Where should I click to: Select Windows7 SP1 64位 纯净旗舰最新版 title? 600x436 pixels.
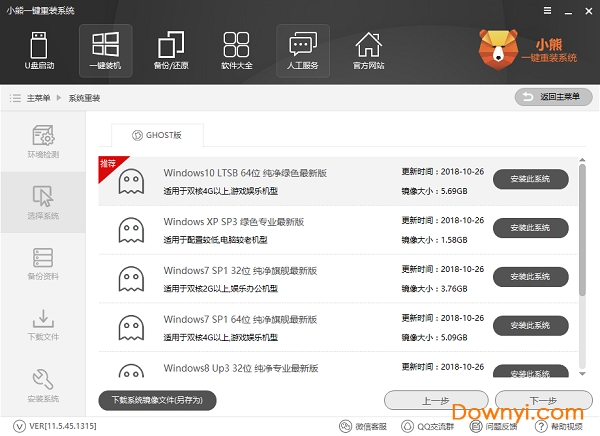(240, 319)
